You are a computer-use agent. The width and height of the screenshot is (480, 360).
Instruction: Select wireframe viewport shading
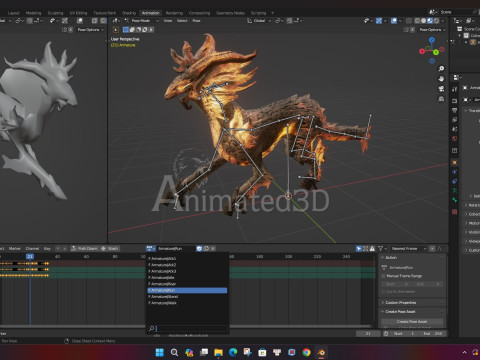coord(417,21)
